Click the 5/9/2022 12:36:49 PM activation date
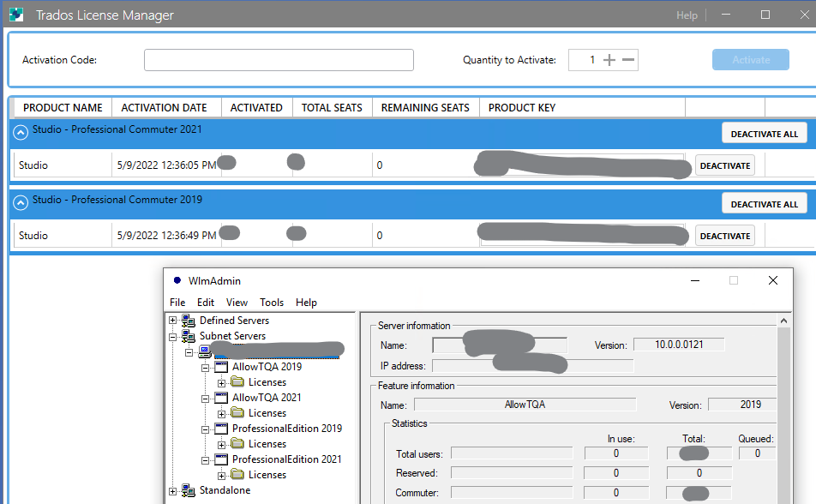816x504 pixels. click(166, 236)
